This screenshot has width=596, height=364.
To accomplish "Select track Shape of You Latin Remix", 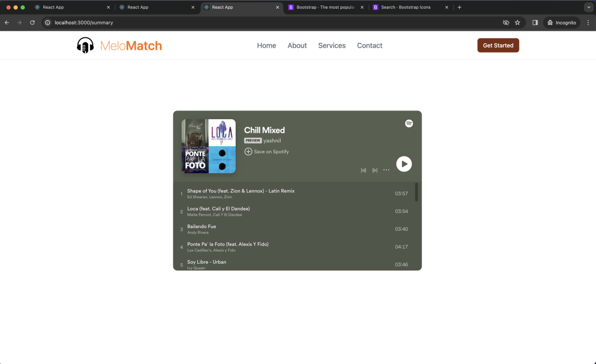I will (x=241, y=191).
